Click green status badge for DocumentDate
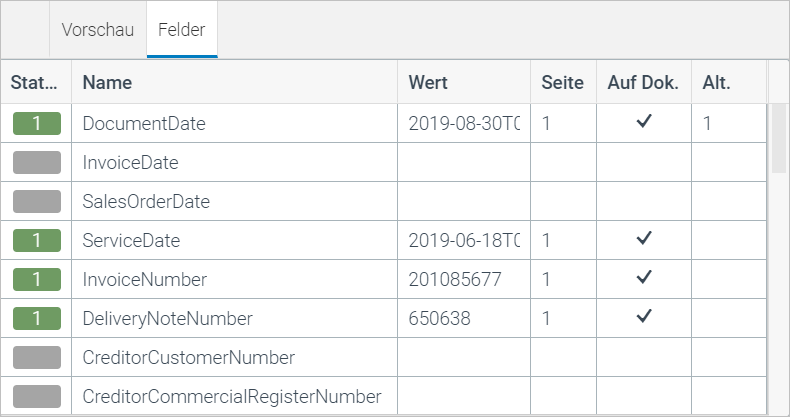 [x=36, y=124]
